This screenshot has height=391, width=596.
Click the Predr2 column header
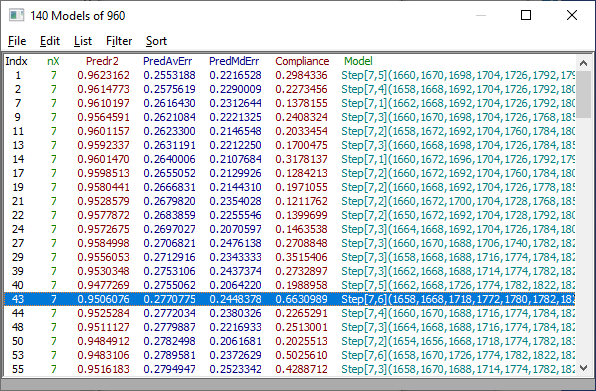coord(102,61)
